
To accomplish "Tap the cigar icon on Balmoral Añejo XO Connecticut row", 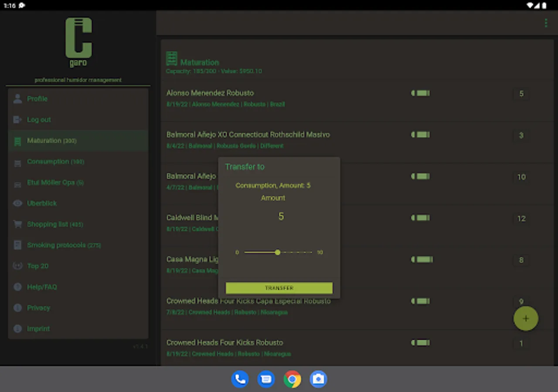I will pyautogui.click(x=420, y=135).
